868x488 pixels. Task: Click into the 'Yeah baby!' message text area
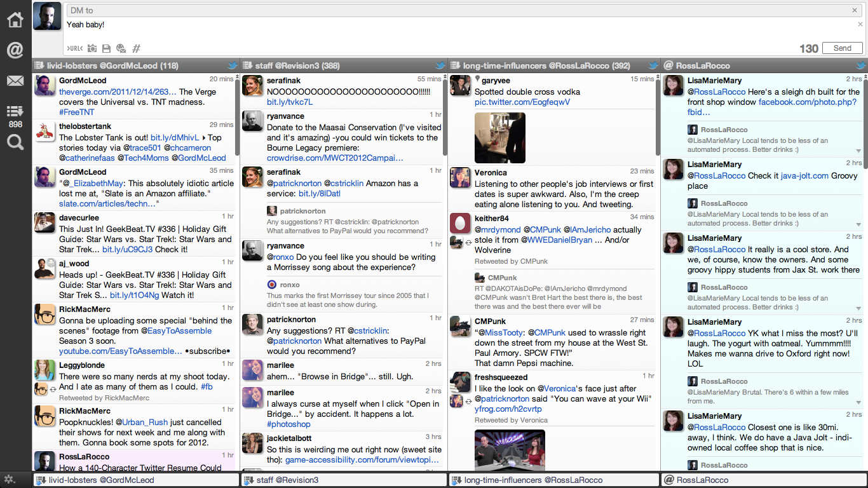pyautogui.click(x=461, y=30)
